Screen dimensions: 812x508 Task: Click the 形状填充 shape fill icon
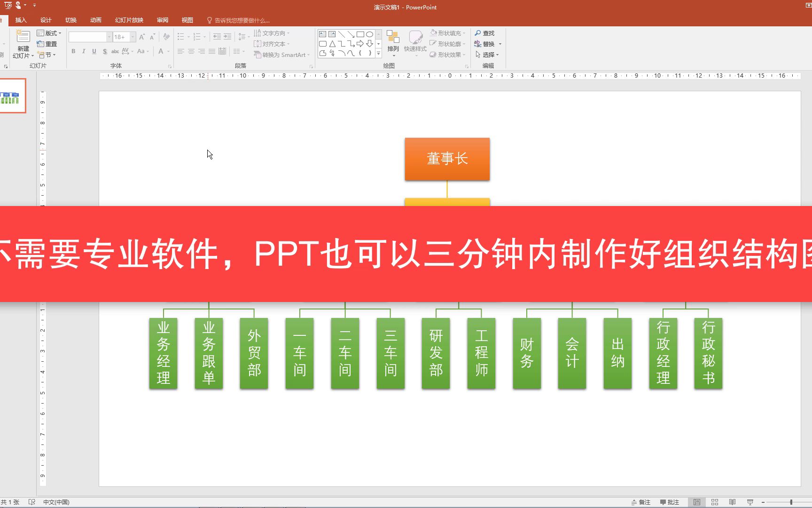tap(433, 33)
